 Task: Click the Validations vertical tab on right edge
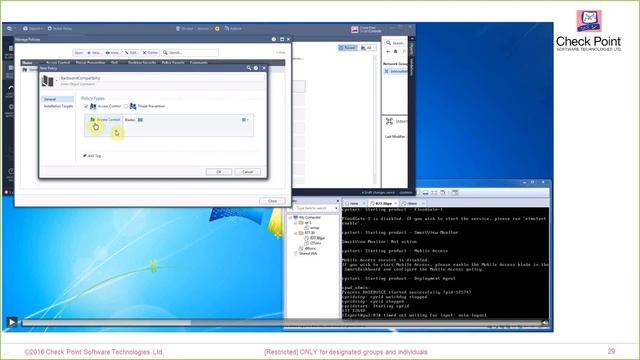coord(411,67)
